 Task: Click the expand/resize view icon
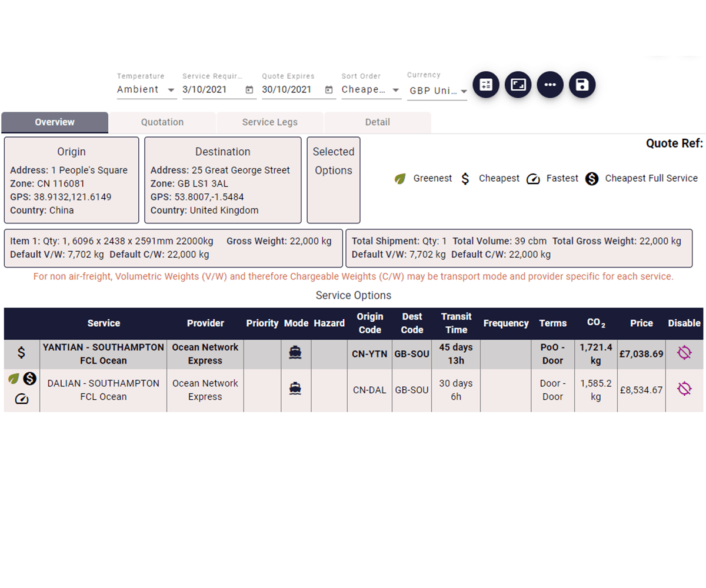click(x=518, y=85)
